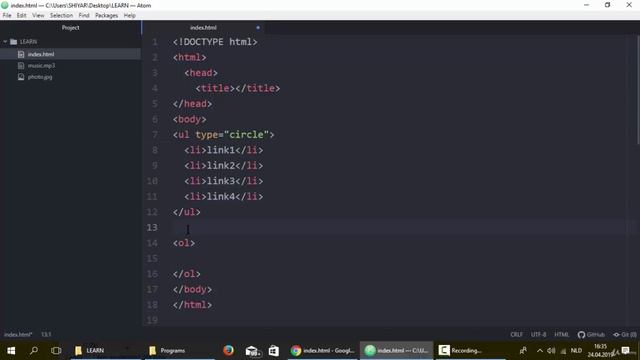Image resolution: width=640 pixels, height=360 pixels.
Task: Switch to the index.html editor tab
Action: tap(203, 27)
